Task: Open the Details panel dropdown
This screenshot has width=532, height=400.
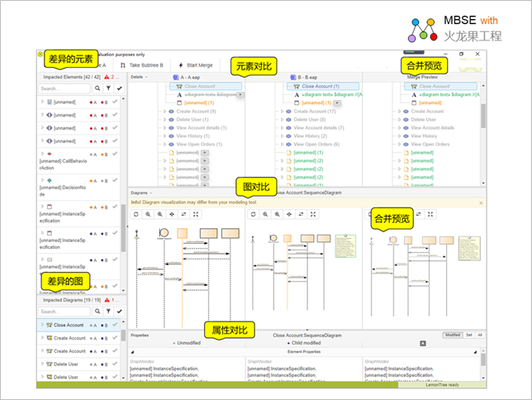Action: pyautogui.click(x=139, y=77)
